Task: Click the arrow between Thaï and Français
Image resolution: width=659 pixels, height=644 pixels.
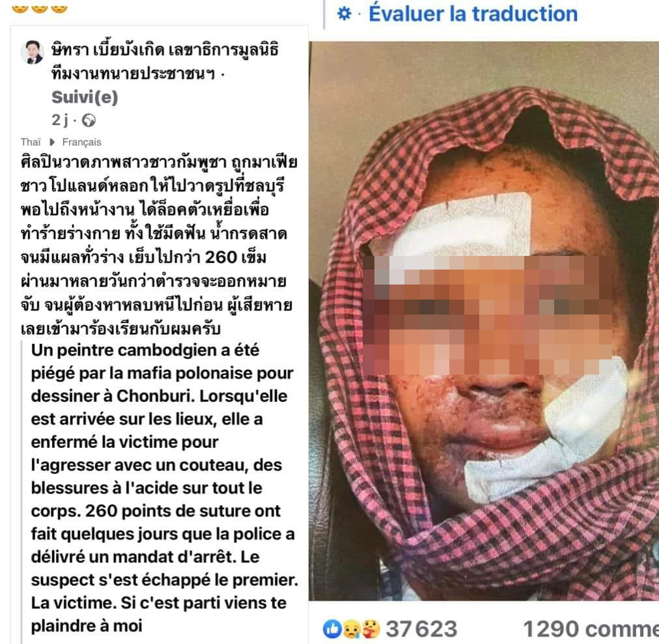Action: tap(52, 142)
